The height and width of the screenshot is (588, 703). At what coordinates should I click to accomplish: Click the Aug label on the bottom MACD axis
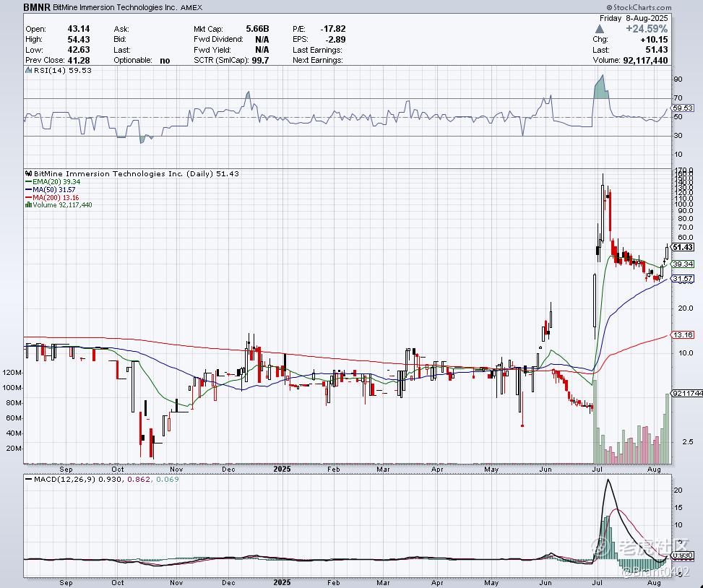[x=655, y=583]
